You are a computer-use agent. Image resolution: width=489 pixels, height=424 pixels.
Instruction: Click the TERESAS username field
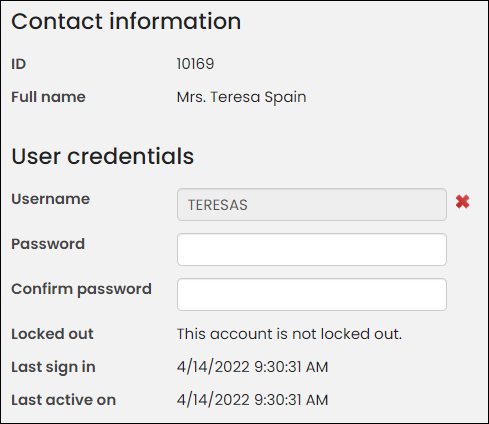(x=312, y=205)
